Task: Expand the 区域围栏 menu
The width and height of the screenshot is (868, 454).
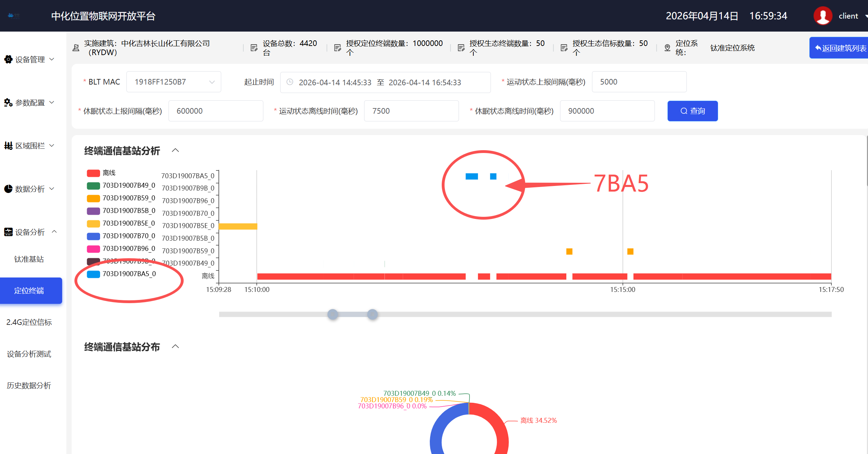Action: (52, 146)
